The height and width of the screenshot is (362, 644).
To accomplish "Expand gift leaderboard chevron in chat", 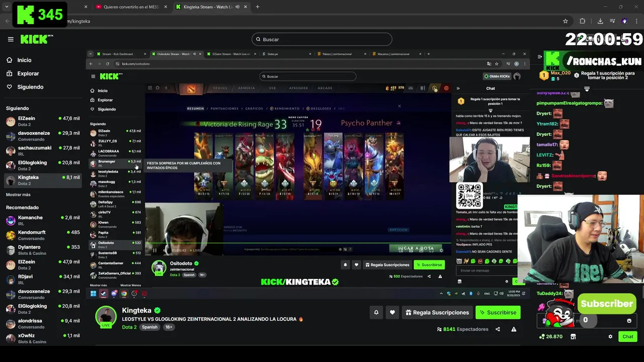I will (587, 89).
